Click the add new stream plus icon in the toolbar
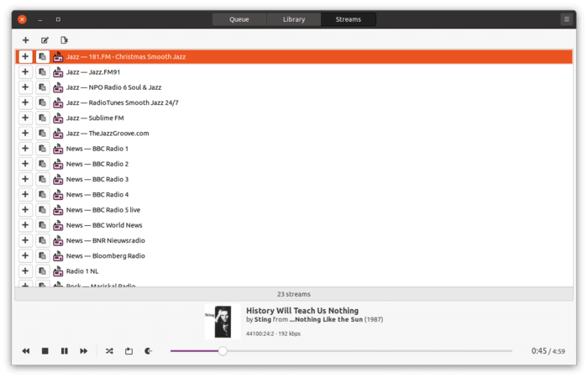This screenshot has width=588, height=378. pos(25,39)
